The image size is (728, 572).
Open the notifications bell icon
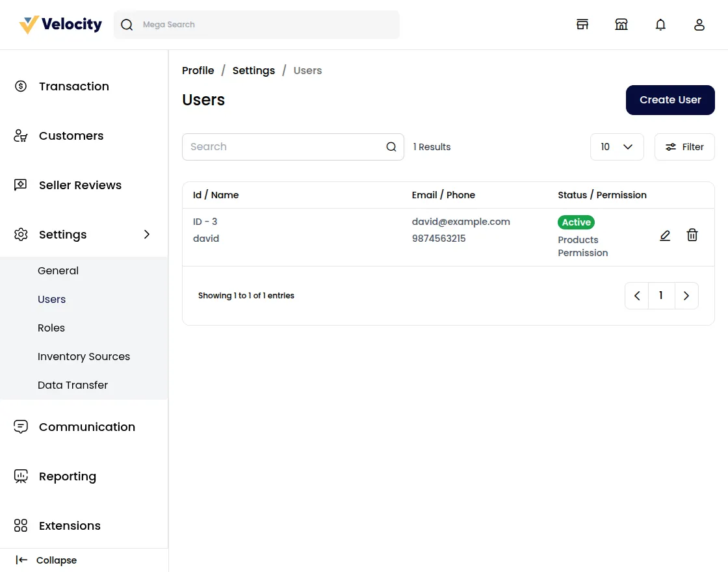tap(660, 25)
